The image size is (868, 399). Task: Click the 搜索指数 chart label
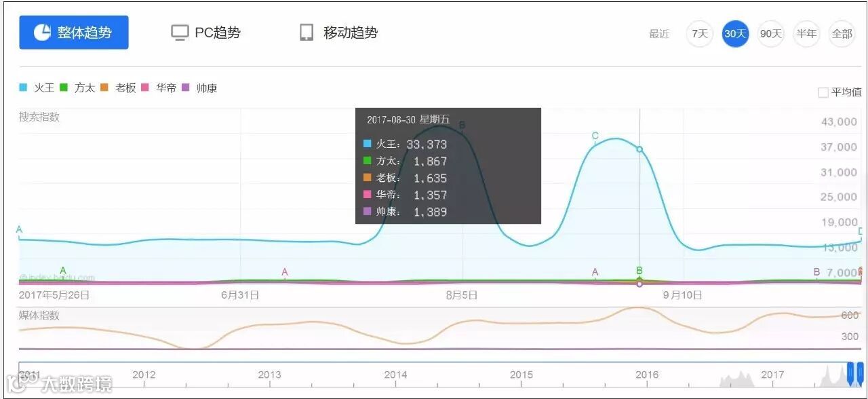click(x=39, y=117)
